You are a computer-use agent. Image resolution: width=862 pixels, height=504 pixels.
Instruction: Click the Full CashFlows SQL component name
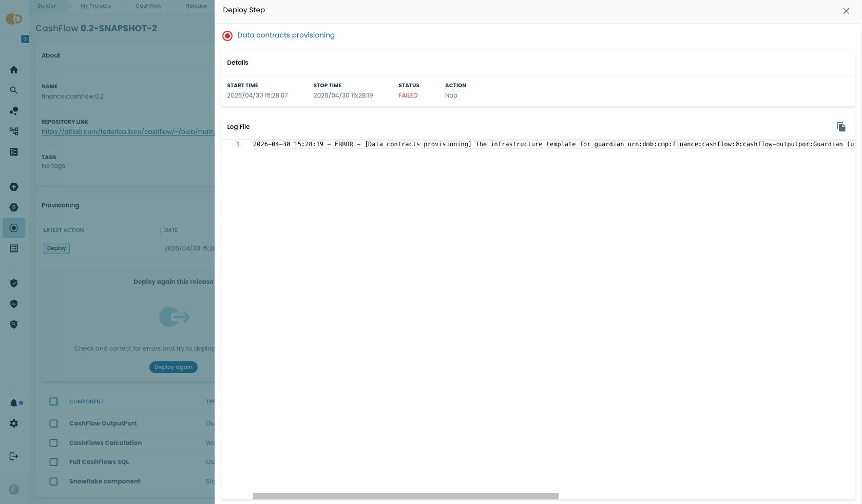(99, 462)
